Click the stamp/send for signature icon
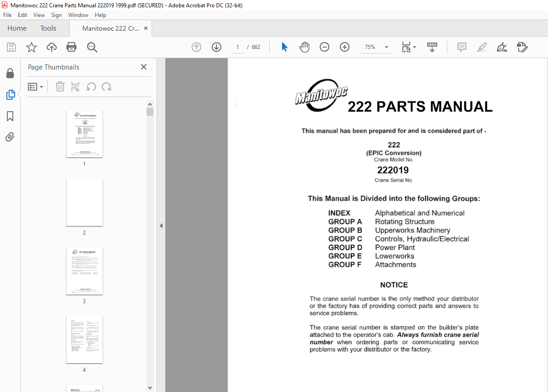 pos(522,47)
